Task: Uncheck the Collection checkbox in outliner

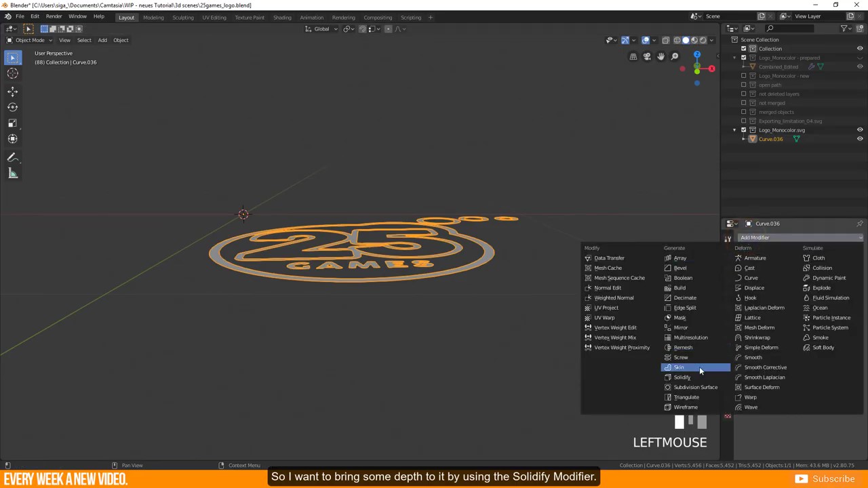Action: click(743, 49)
